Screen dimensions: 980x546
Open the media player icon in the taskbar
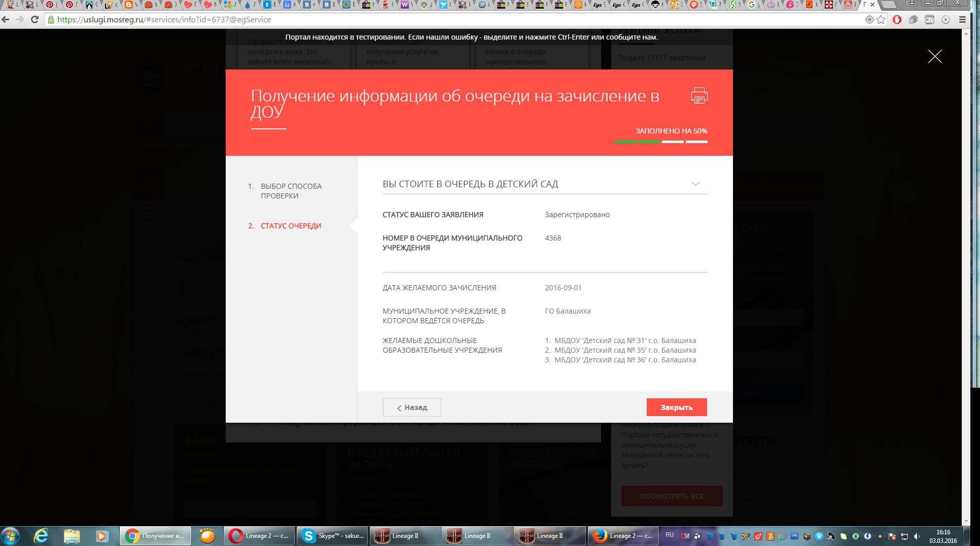pyautogui.click(x=102, y=536)
